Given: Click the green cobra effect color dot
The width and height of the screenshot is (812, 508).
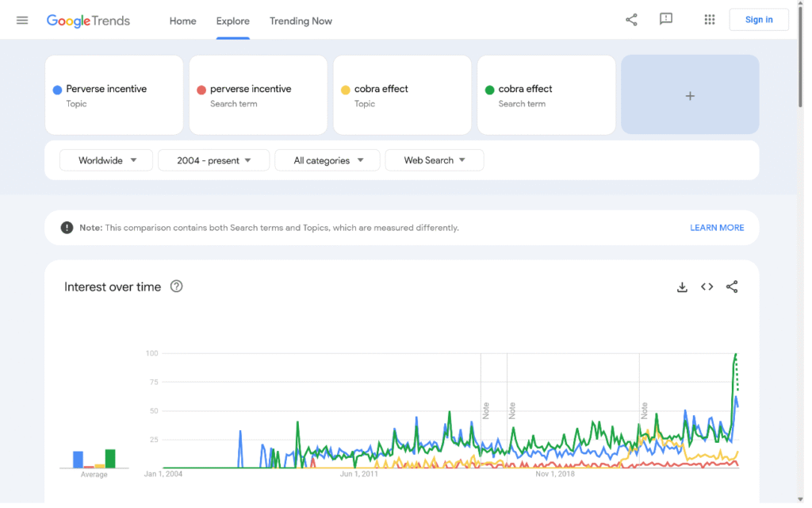Looking at the screenshot, I should click(x=489, y=90).
